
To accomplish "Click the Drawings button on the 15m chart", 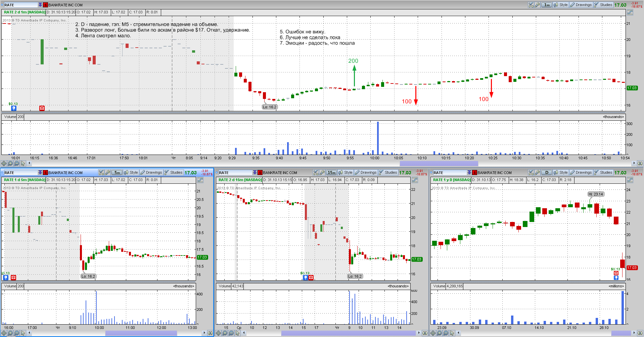I will (366, 172).
